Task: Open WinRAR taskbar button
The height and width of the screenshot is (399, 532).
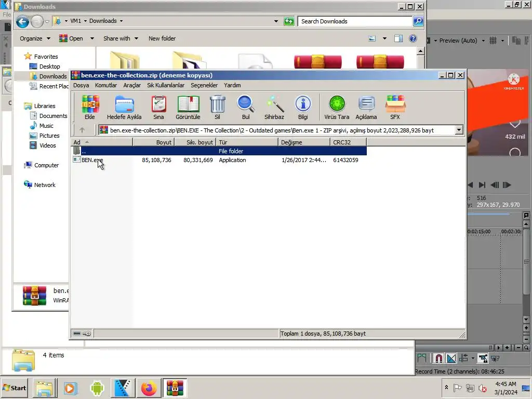Action: click(175, 388)
